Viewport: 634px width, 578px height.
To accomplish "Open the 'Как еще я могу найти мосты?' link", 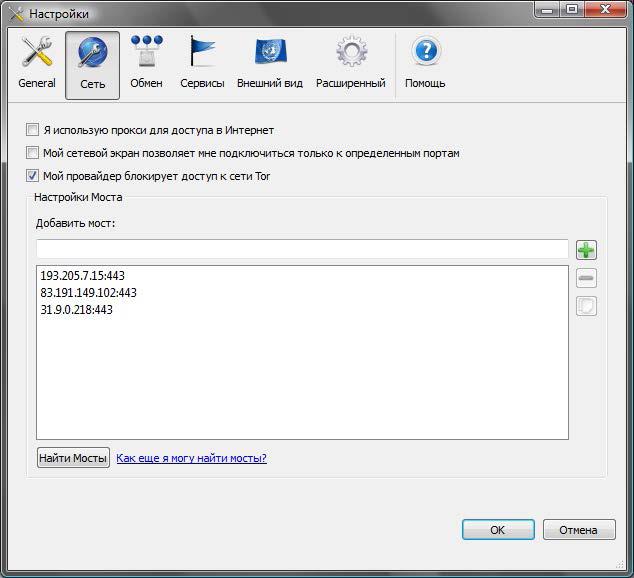I will (x=191, y=458).
